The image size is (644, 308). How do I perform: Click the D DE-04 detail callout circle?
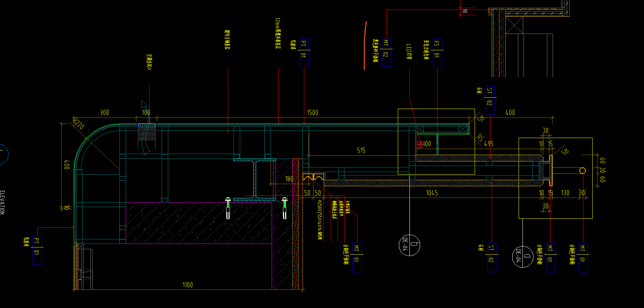(409, 245)
